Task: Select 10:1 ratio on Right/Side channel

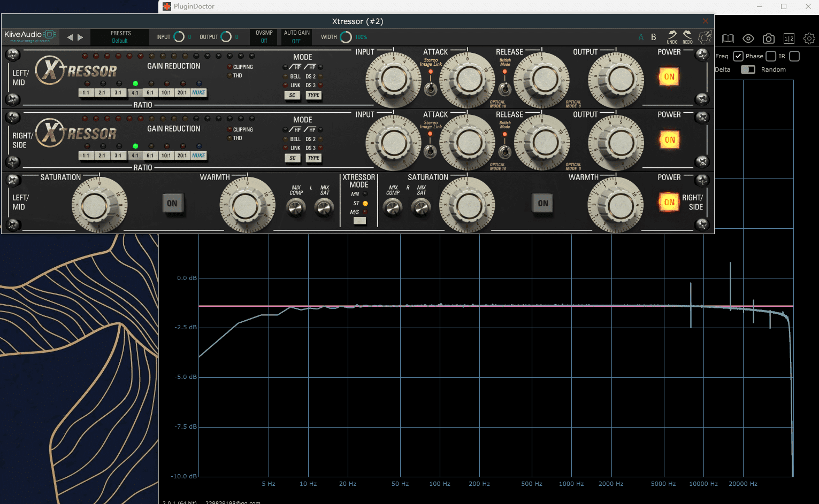Action: pyautogui.click(x=166, y=156)
